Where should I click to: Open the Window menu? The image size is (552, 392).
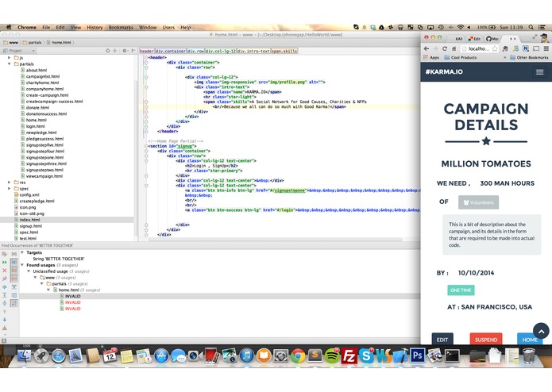tap(148, 27)
